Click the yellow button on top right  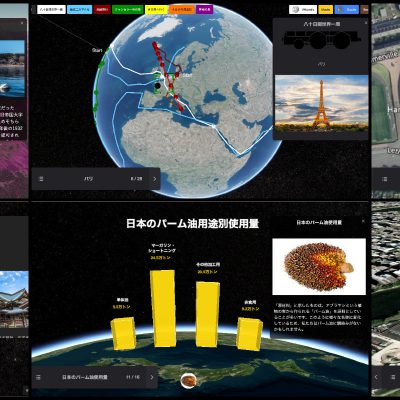coord(326,10)
